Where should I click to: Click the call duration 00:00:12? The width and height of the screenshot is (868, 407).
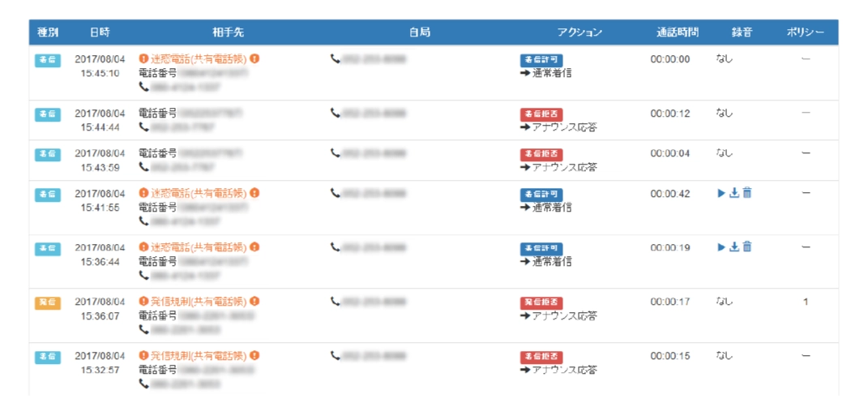click(x=669, y=114)
